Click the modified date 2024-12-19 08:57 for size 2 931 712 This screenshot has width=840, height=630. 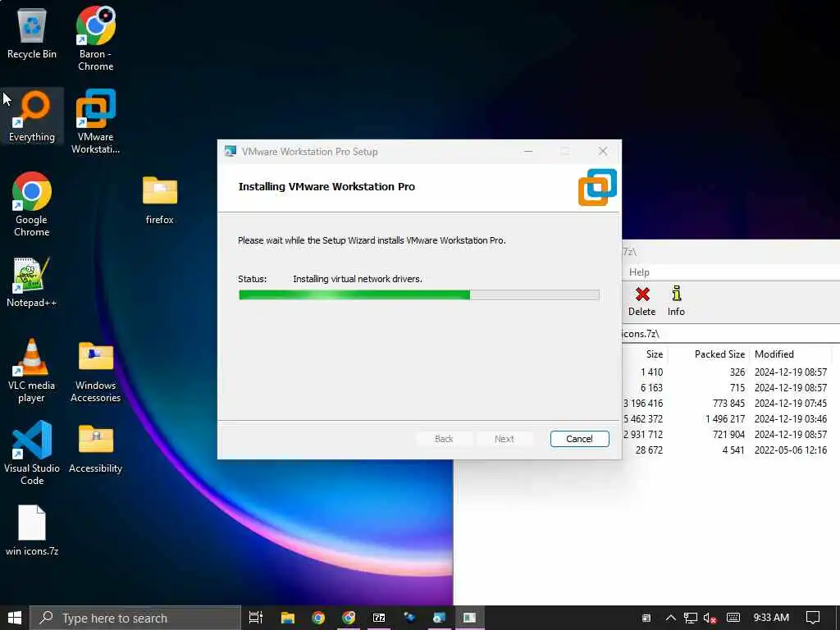tap(790, 435)
